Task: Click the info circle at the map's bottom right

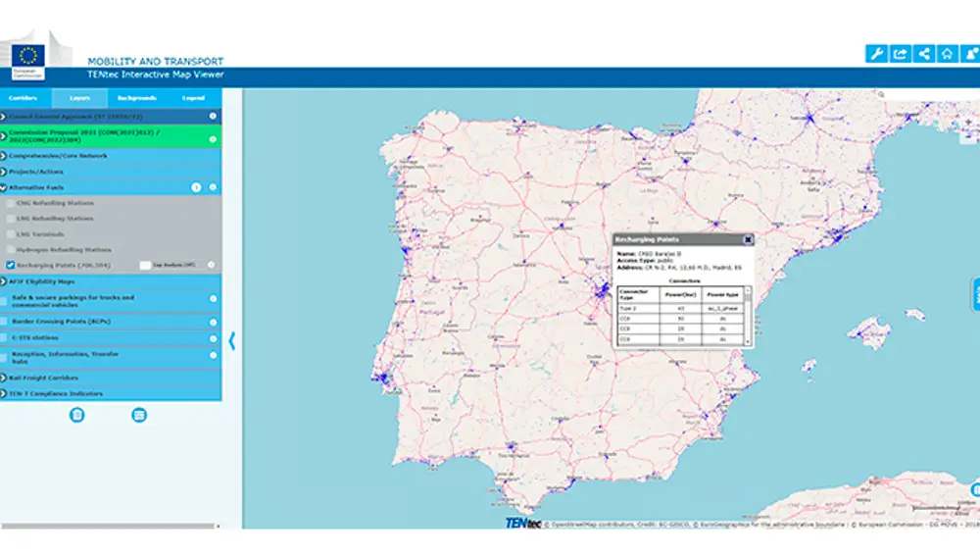Action: pos(975,489)
